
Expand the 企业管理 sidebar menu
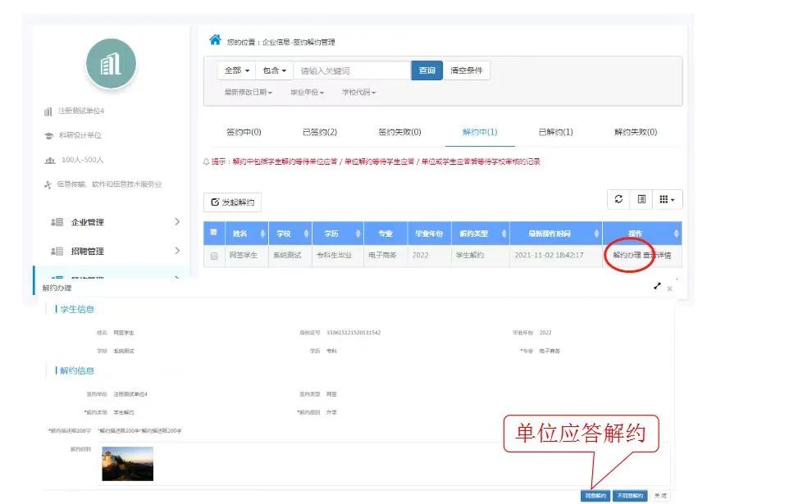[x=115, y=222]
